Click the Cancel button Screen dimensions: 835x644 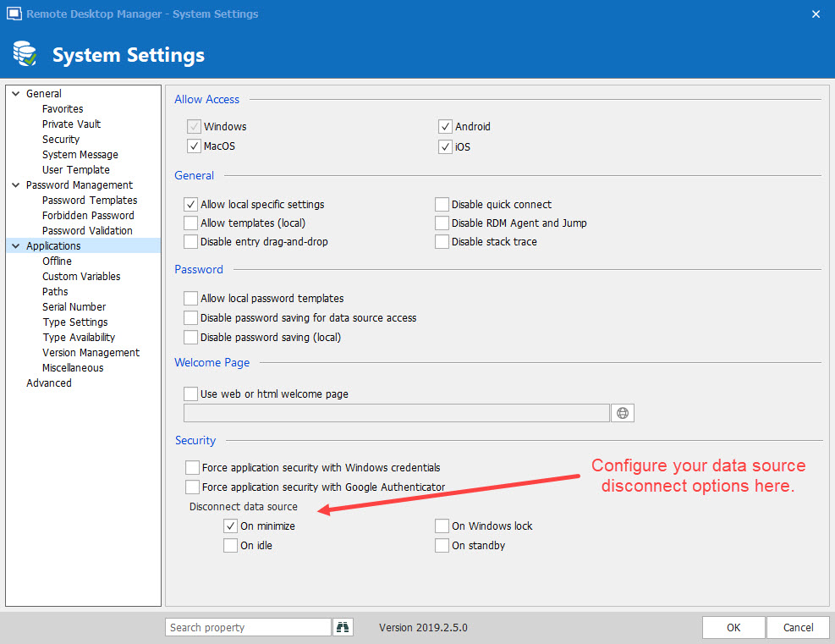(798, 627)
